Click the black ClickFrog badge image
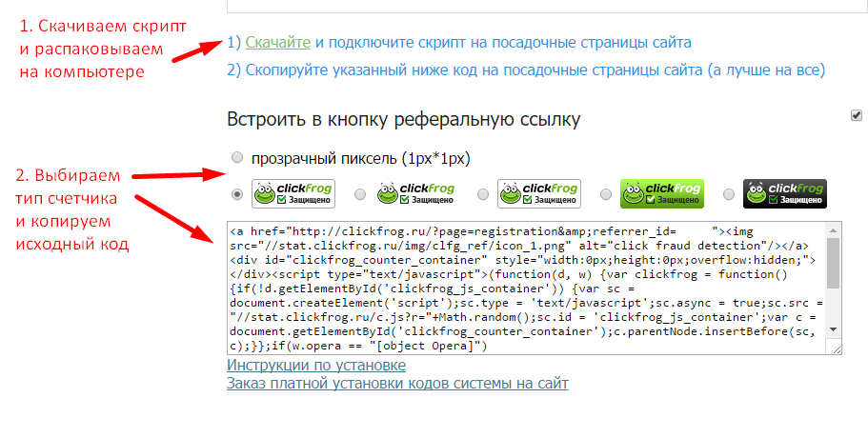868x438 pixels. [785, 193]
